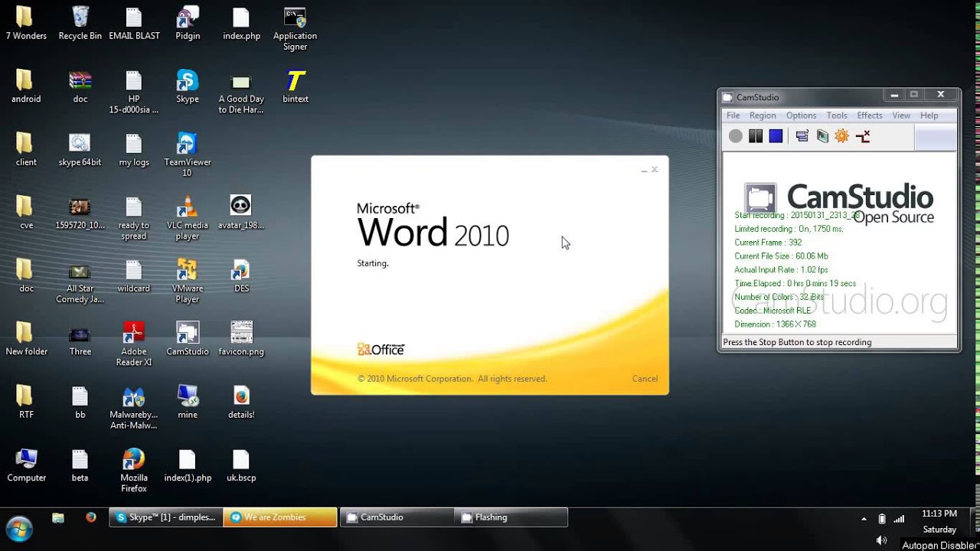This screenshot has height=551, width=980.
Task: Select the Computer desktop icon
Action: coord(26,465)
